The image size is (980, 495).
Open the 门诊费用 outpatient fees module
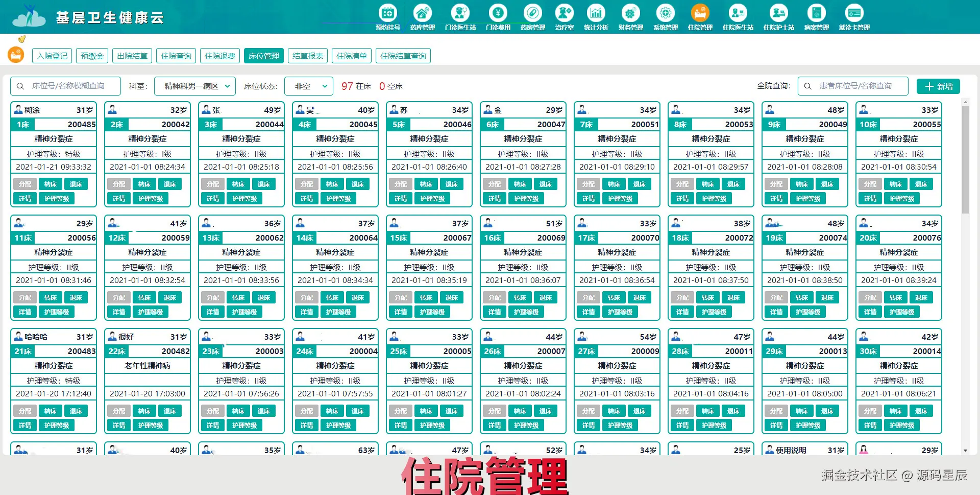pos(498,17)
